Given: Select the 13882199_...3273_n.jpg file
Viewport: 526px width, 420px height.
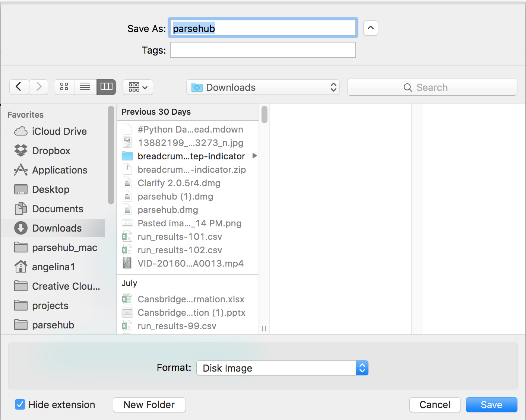Looking at the screenshot, I should pyautogui.click(x=188, y=143).
